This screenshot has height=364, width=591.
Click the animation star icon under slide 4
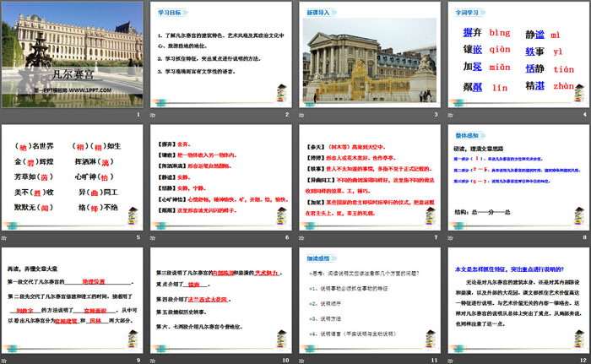pyautogui.click(x=450, y=115)
